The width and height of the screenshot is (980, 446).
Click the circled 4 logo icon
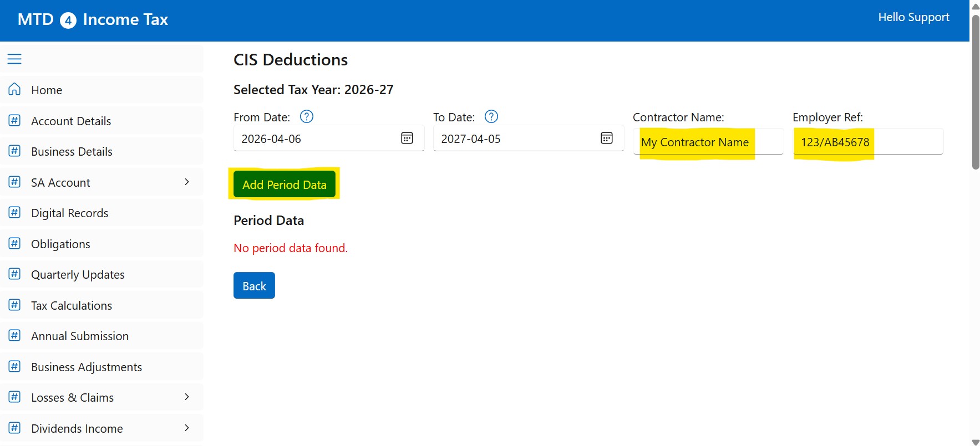coord(68,20)
